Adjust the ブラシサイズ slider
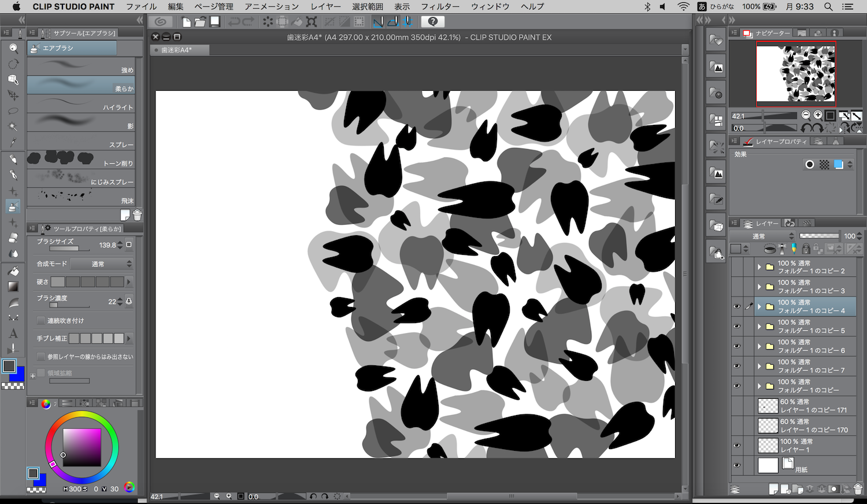The width and height of the screenshot is (867, 504). coord(69,249)
